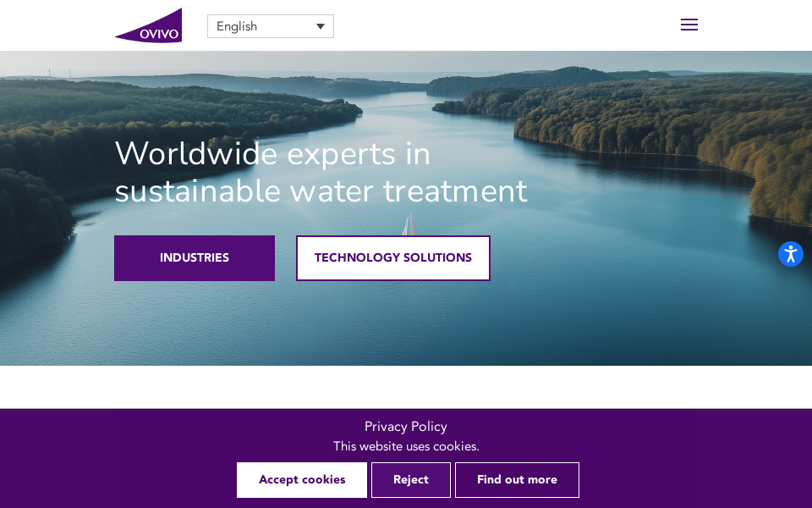This screenshot has height=508, width=812.
Task: Accept cookies in the privacy banner
Action: coord(302,480)
